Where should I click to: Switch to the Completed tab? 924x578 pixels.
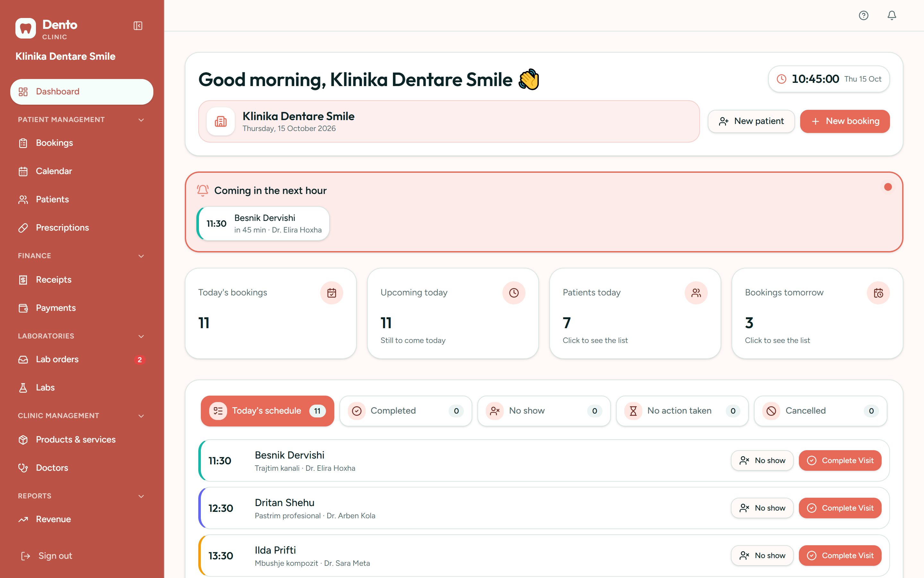[x=406, y=411]
